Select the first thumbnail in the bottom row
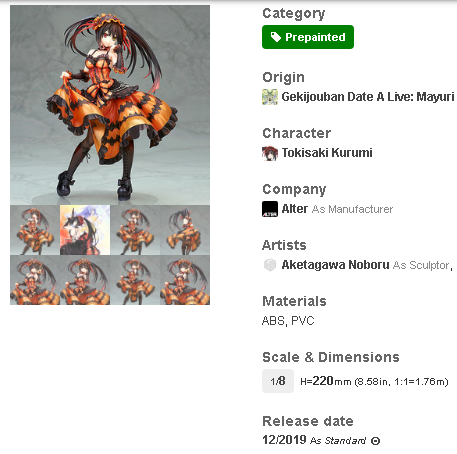The width and height of the screenshot is (457, 454). point(35,280)
